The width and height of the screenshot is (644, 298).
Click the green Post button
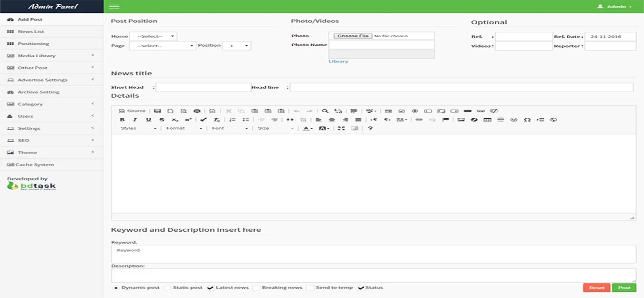click(x=624, y=288)
